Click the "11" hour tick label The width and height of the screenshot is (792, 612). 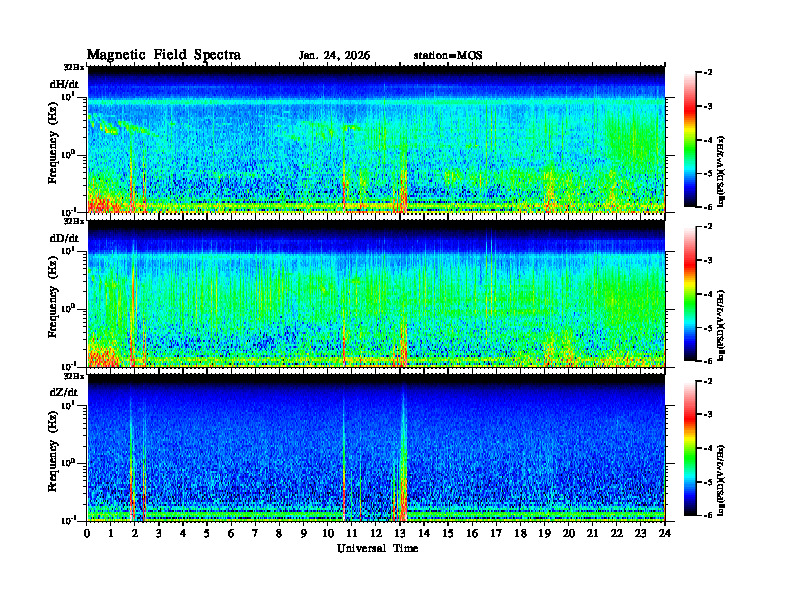tap(352, 533)
